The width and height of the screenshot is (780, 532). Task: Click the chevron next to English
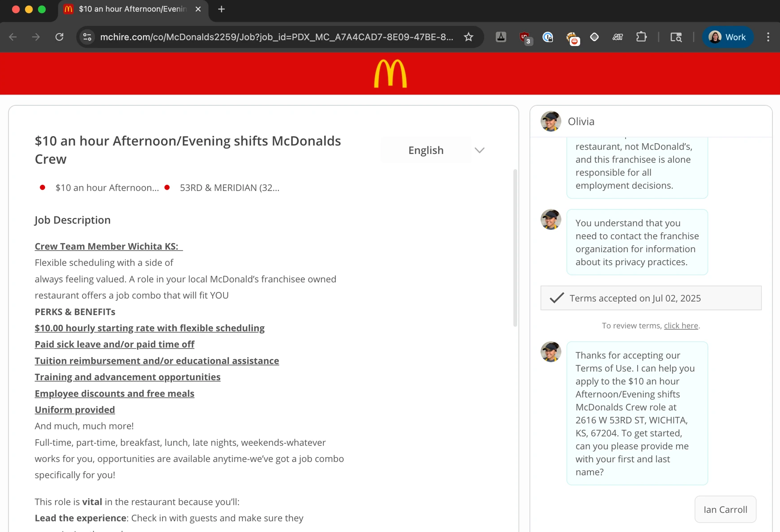(480, 150)
